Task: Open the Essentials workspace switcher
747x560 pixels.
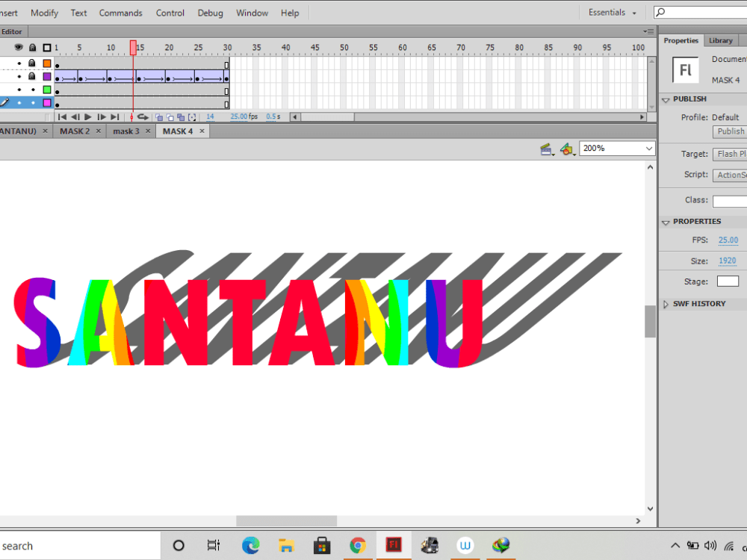Action: point(613,13)
